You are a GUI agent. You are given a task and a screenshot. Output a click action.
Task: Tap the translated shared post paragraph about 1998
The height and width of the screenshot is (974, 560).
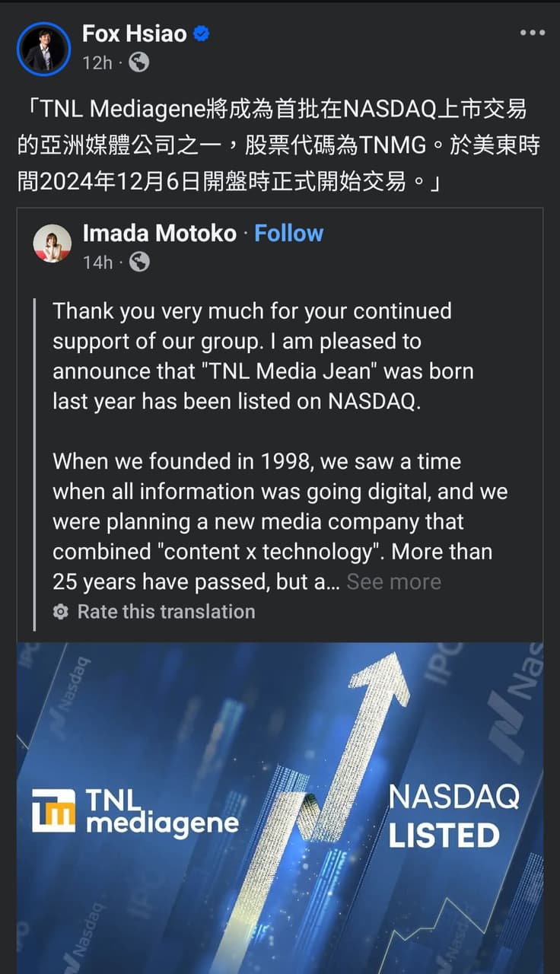274,522
